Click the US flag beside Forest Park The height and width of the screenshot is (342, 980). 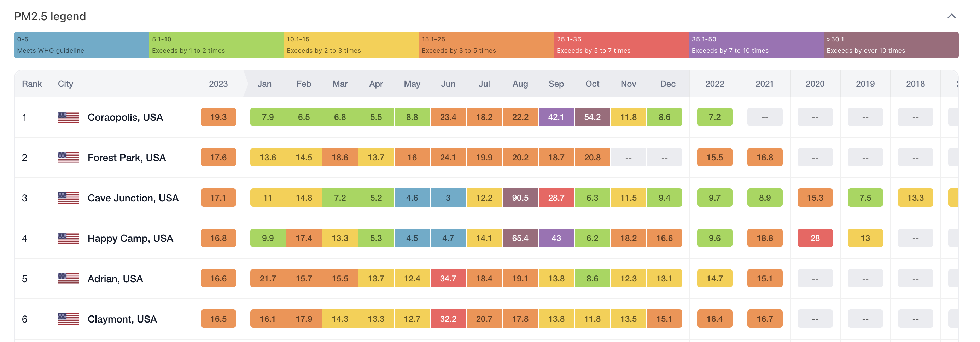coord(69,157)
